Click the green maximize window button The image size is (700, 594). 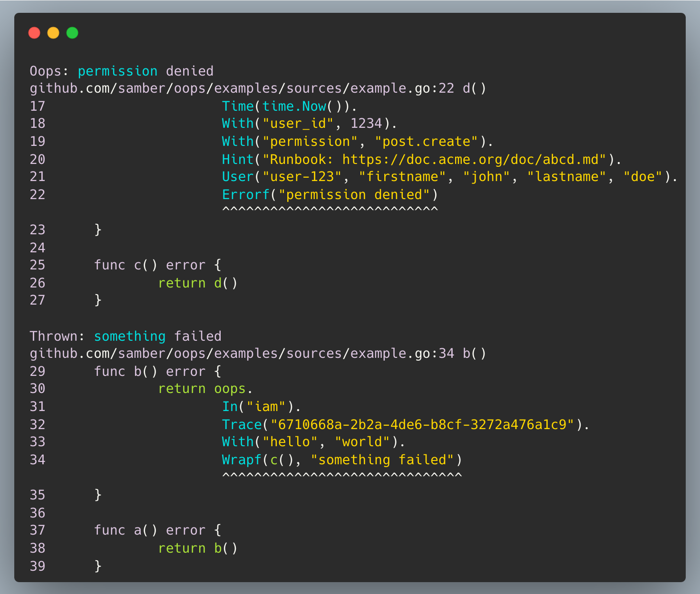click(x=72, y=33)
